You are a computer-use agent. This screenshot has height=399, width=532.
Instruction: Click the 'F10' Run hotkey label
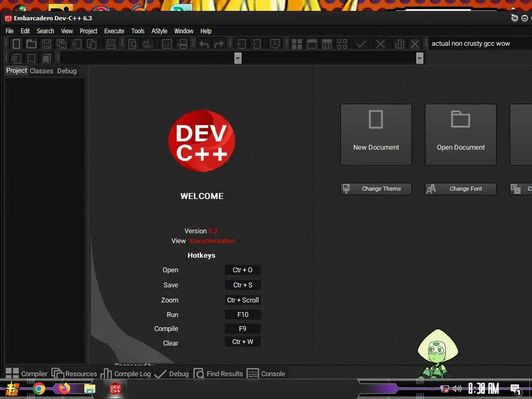coord(243,314)
